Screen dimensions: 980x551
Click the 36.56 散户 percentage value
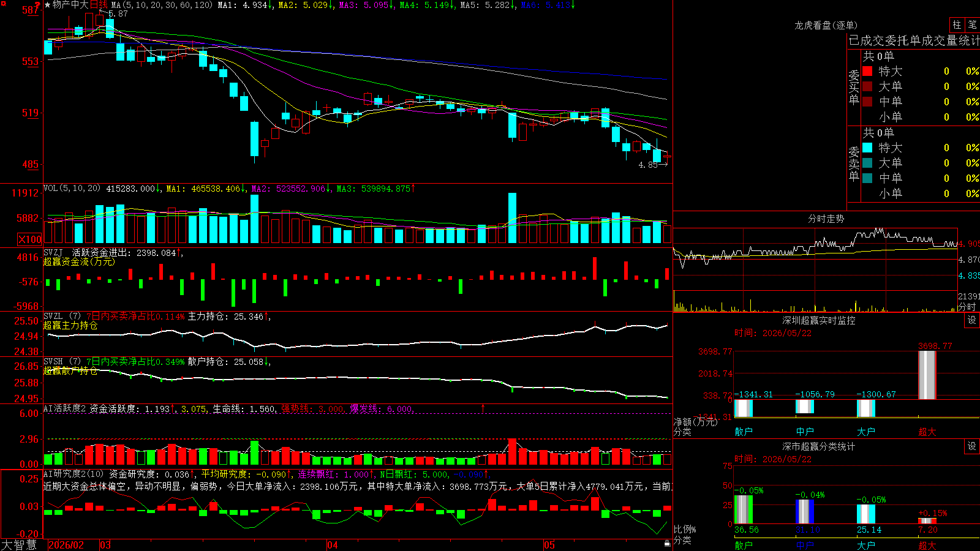click(x=746, y=530)
